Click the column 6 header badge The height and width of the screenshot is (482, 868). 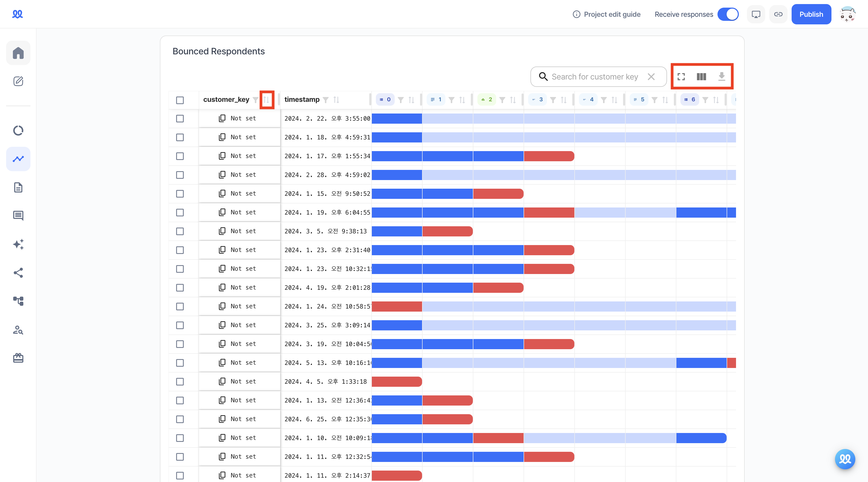tap(690, 100)
